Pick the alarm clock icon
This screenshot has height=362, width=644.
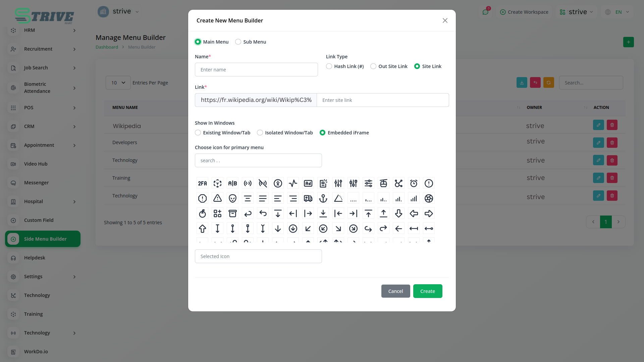414,183
